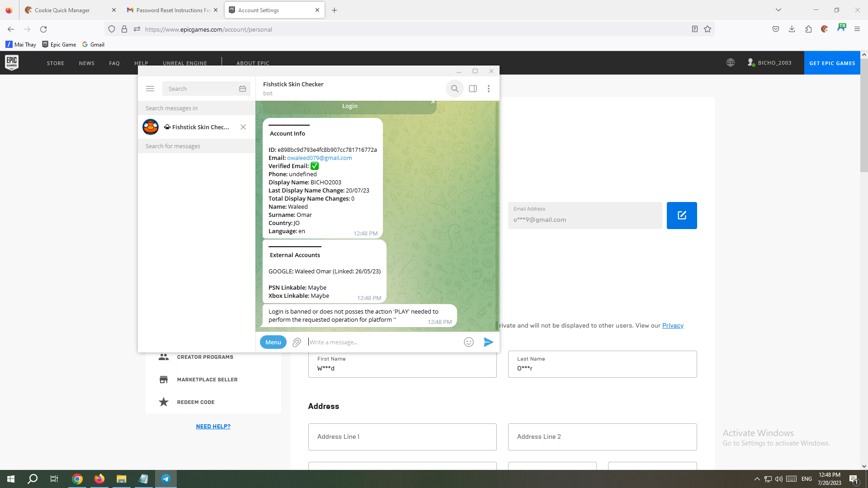Viewport: 868px width, 488px height.
Task: Open bot Menu button
Action: (273, 342)
